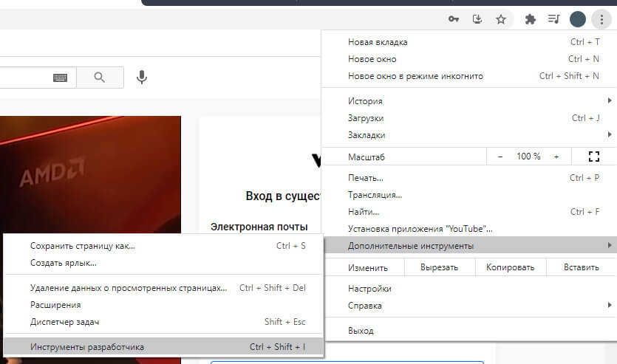Increase zoom with the plus button
617x364 pixels.
[x=556, y=157]
